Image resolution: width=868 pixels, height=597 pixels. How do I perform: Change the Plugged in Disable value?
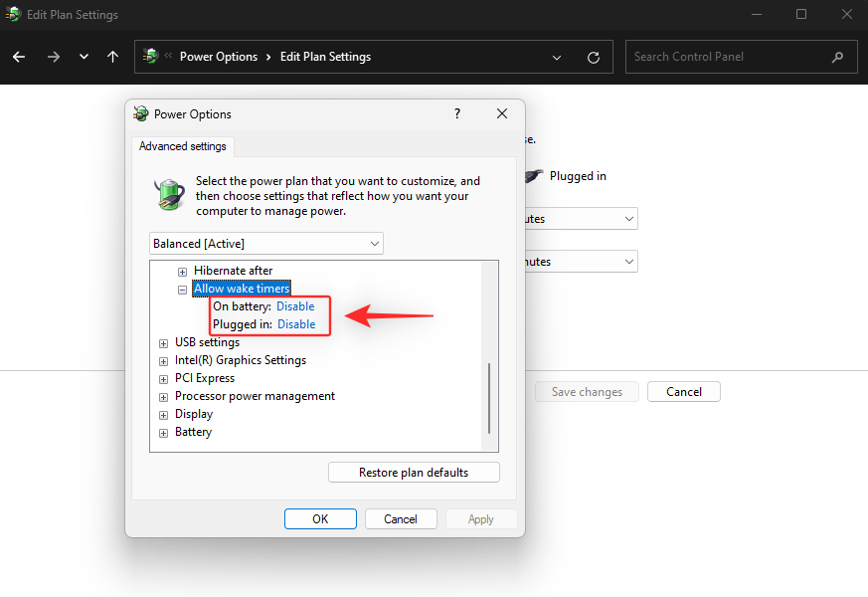point(296,324)
